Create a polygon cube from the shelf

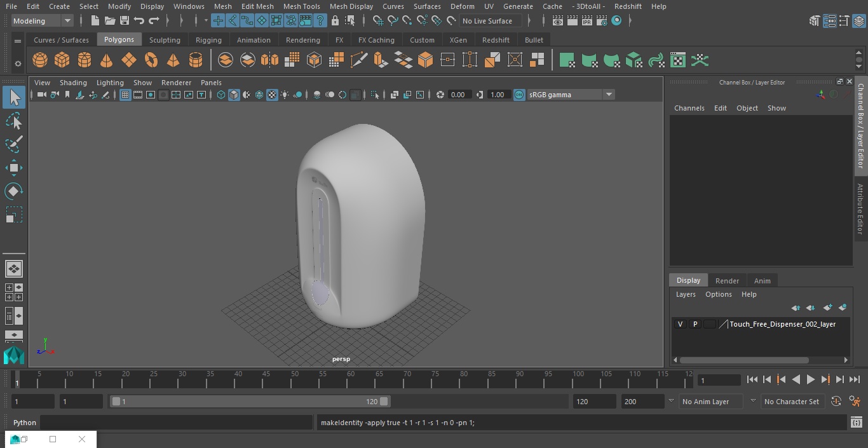62,60
